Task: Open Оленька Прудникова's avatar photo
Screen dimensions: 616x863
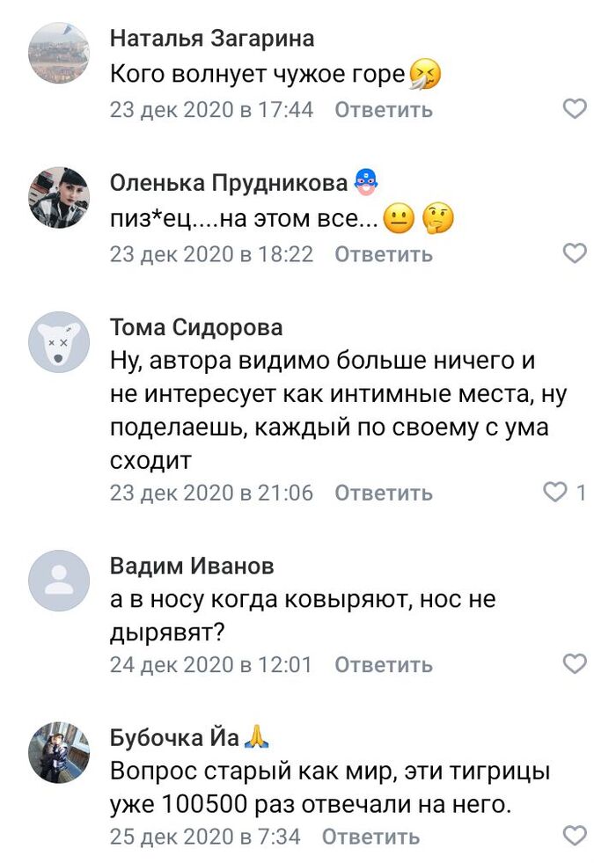Action: pyautogui.click(x=59, y=197)
